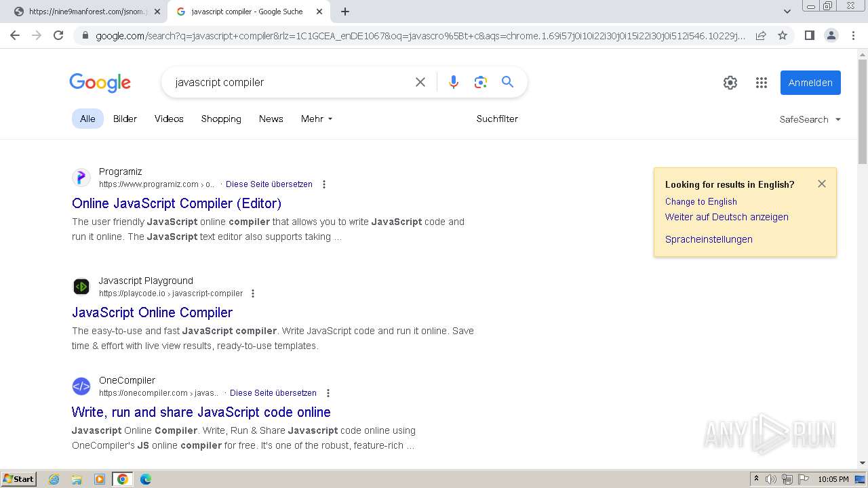Open Google Lens image search icon
Image resolution: width=868 pixels, height=488 pixels.
click(x=481, y=82)
